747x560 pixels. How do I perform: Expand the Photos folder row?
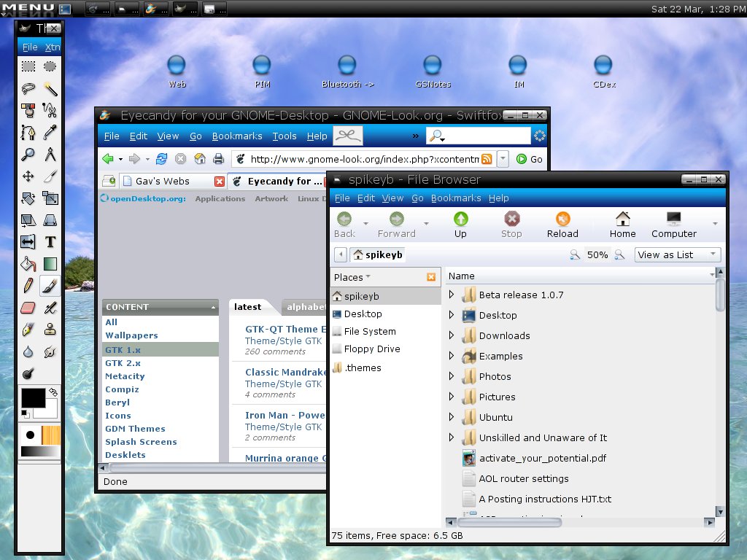[x=451, y=376]
